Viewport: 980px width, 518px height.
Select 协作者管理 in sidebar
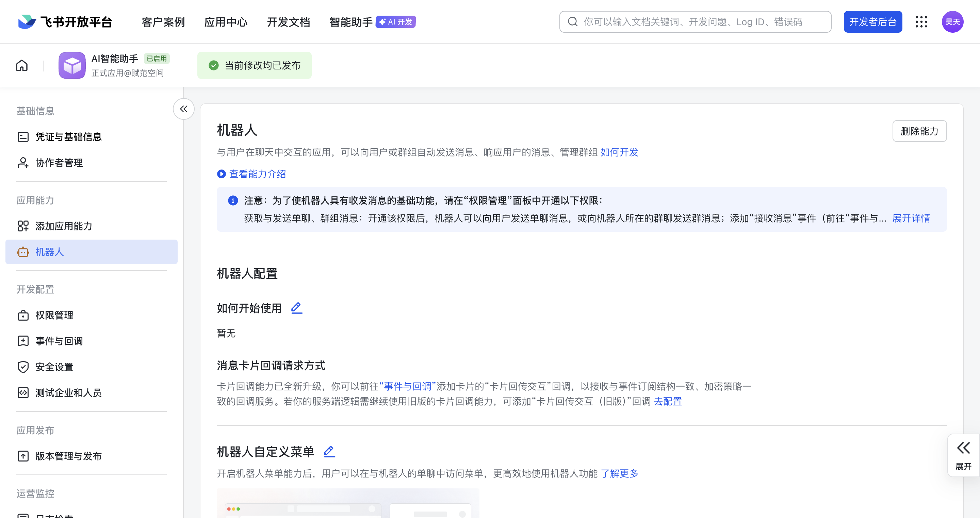pyautogui.click(x=91, y=163)
